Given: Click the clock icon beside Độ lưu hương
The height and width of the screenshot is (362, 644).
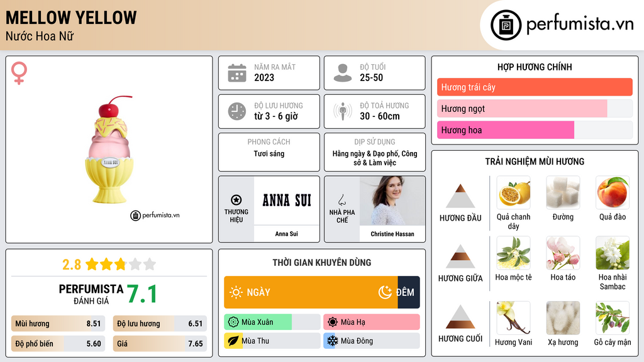Looking at the screenshot, I should tap(237, 111).
